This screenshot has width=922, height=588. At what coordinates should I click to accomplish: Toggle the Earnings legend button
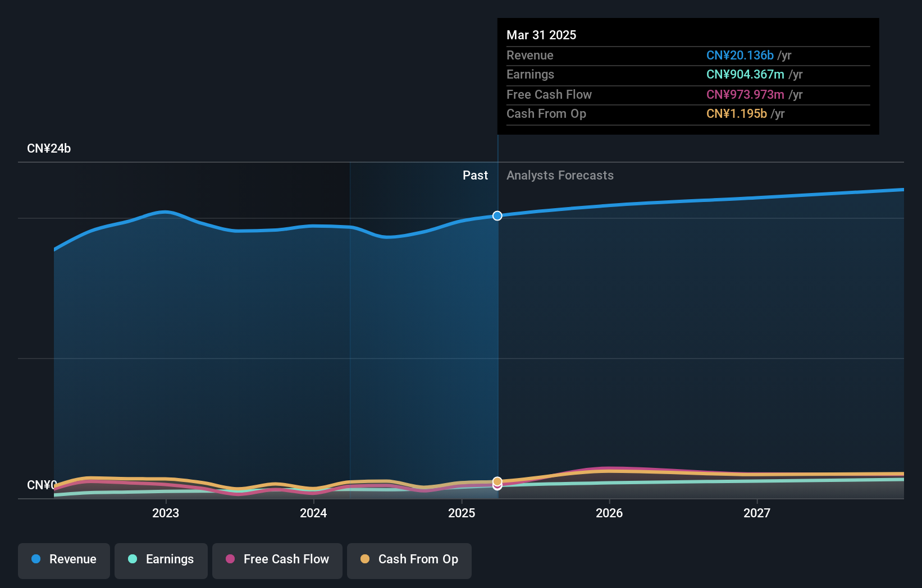pos(161,561)
